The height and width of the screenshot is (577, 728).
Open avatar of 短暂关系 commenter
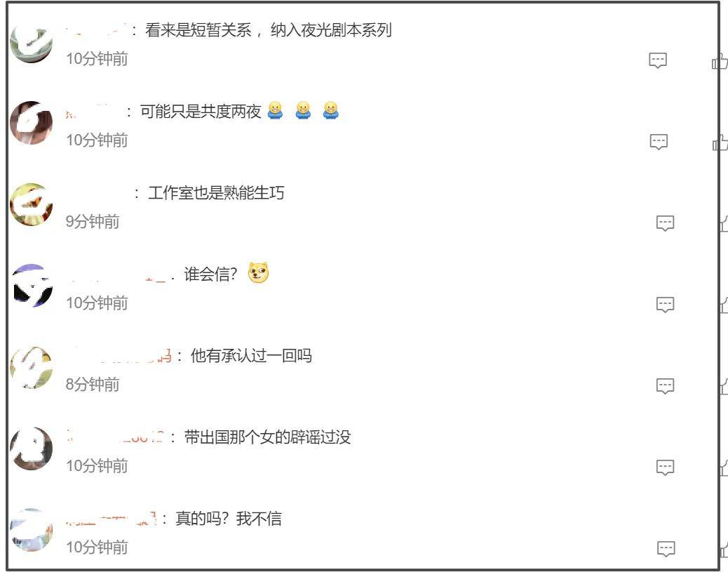point(31,42)
